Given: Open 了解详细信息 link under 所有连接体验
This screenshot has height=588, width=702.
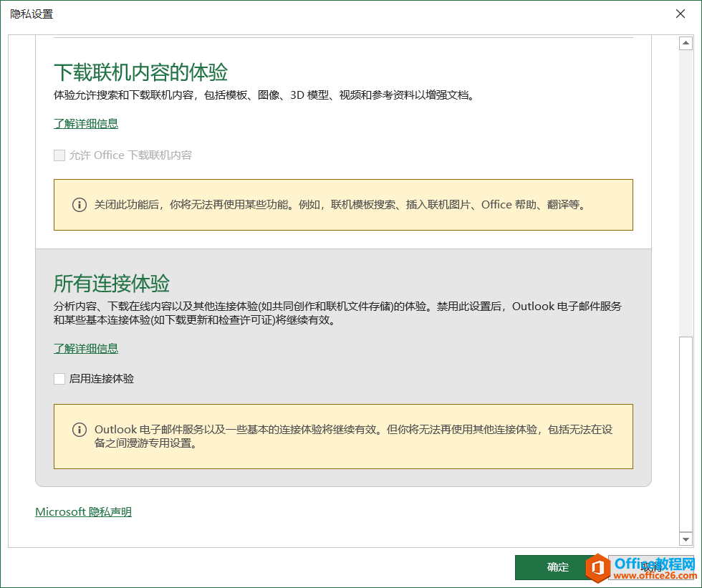Looking at the screenshot, I should (x=85, y=348).
